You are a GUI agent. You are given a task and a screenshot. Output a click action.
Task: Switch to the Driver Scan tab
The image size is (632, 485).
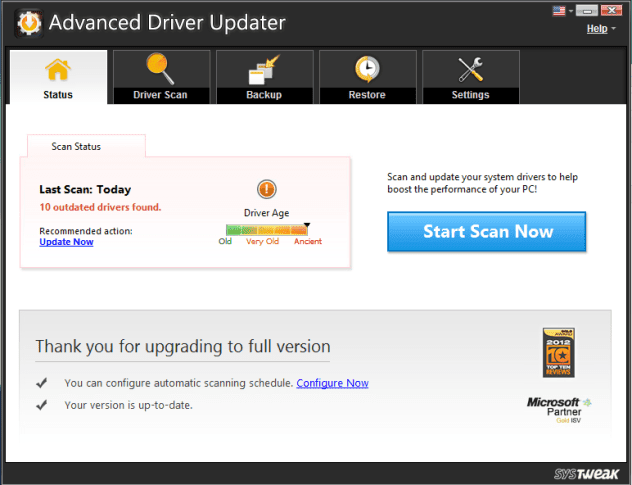click(x=162, y=77)
